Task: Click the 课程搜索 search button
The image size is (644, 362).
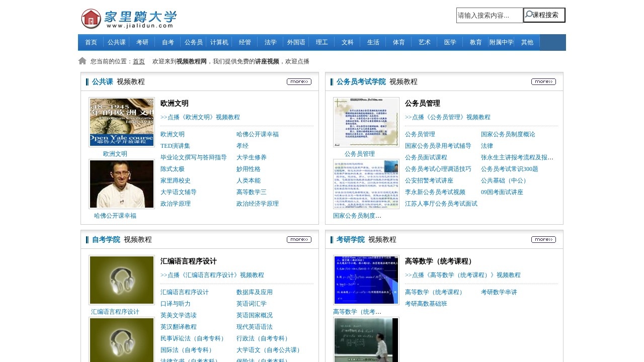Action: 544,15
